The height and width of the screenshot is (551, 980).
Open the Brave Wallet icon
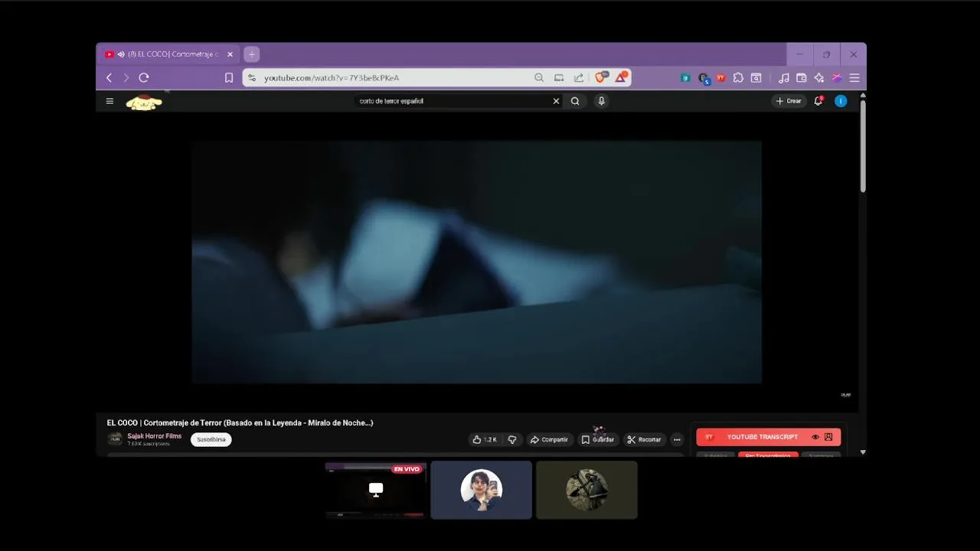(802, 77)
